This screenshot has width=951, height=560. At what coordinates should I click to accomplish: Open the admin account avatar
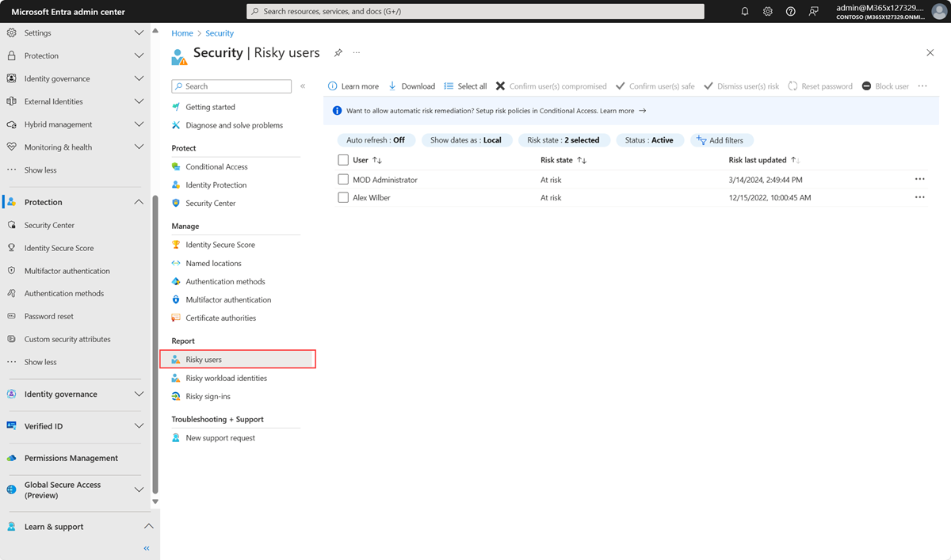tap(939, 11)
